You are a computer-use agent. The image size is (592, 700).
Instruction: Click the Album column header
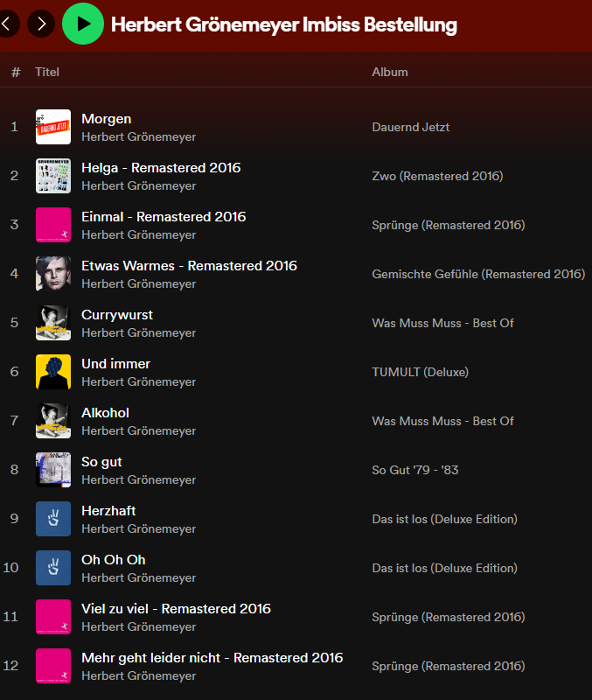390,72
